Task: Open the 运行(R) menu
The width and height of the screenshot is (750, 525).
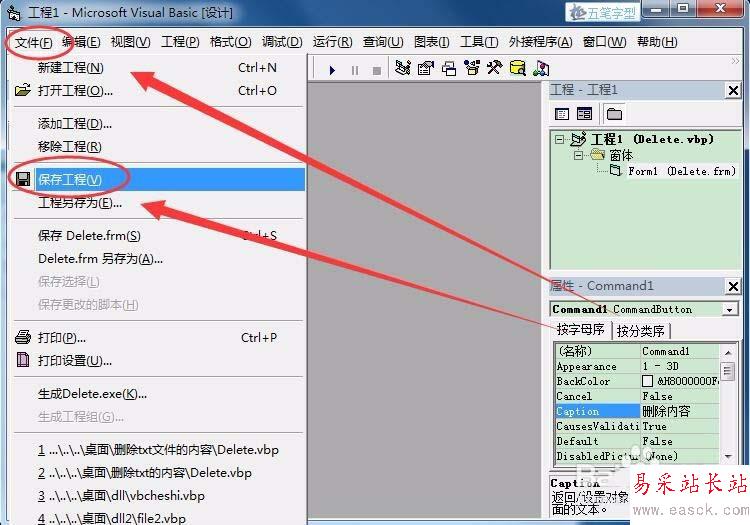Action: click(x=332, y=42)
